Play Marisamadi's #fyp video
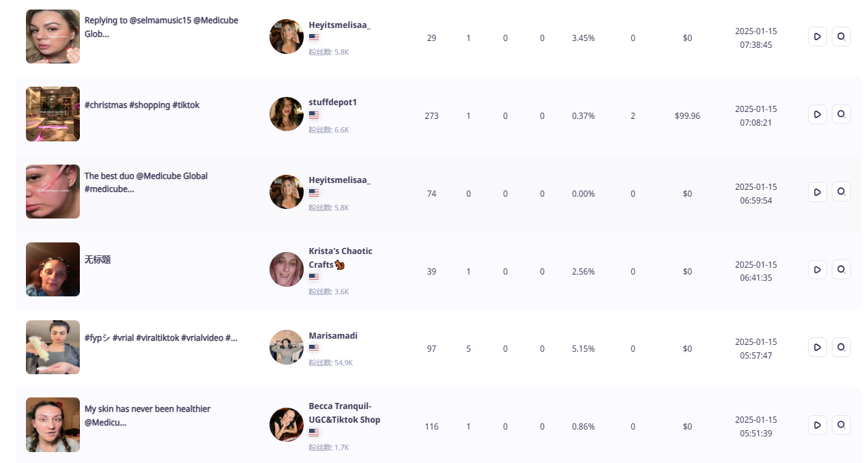 click(817, 347)
